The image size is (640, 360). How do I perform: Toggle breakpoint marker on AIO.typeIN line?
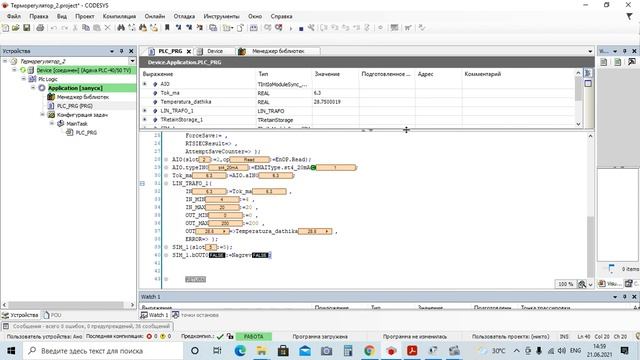pos(166,167)
